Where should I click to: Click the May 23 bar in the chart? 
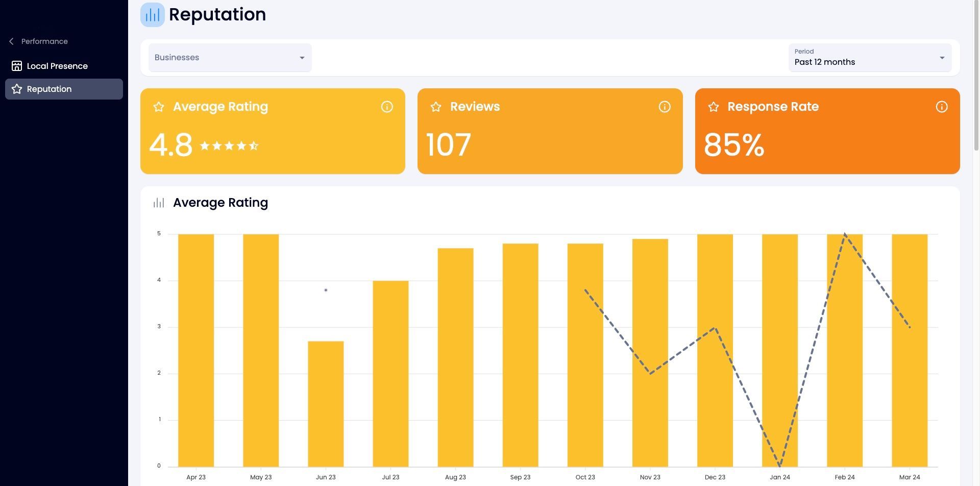261,350
